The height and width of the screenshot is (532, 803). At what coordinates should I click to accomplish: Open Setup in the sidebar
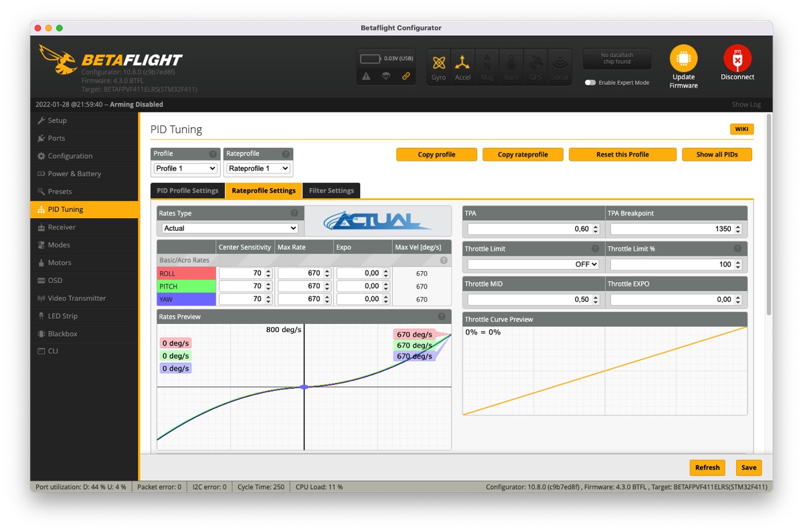coord(84,120)
